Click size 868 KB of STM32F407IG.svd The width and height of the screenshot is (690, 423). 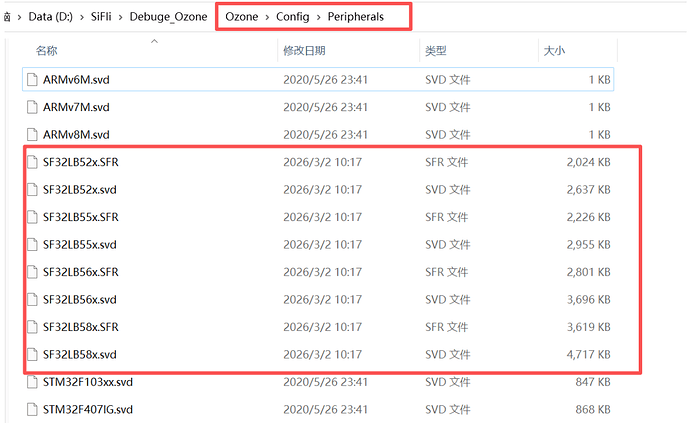[593, 409]
